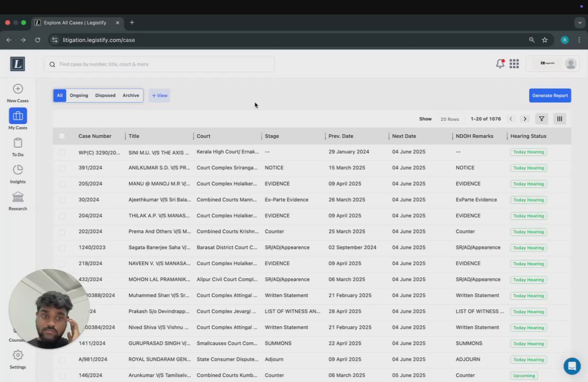Click case number 1411/2024
Screen dimensions: 588x382
pos(92,343)
